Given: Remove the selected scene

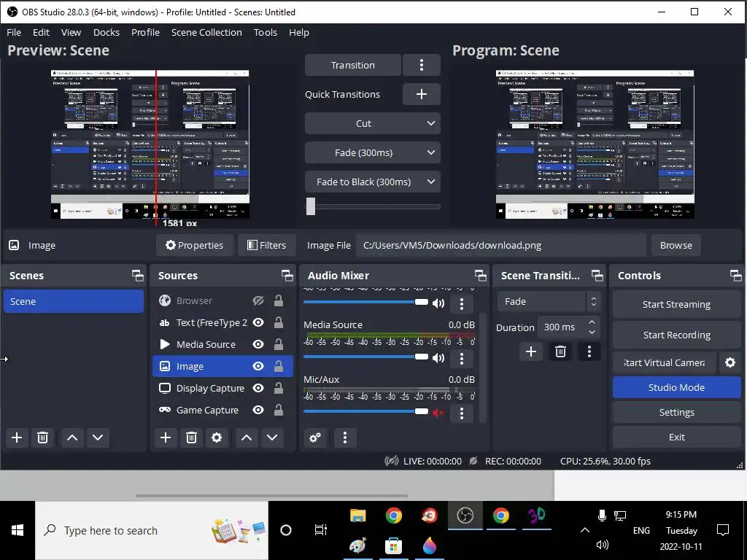Looking at the screenshot, I should (x=42, y=437).
